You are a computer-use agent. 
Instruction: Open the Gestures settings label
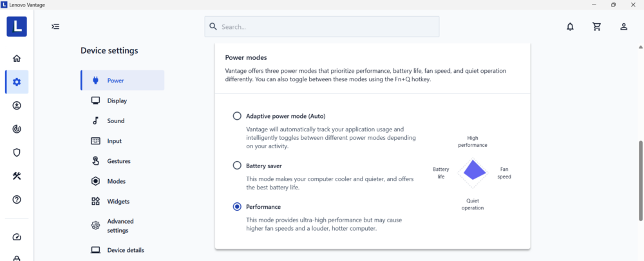pyautogui.click(x=118, y=161)
